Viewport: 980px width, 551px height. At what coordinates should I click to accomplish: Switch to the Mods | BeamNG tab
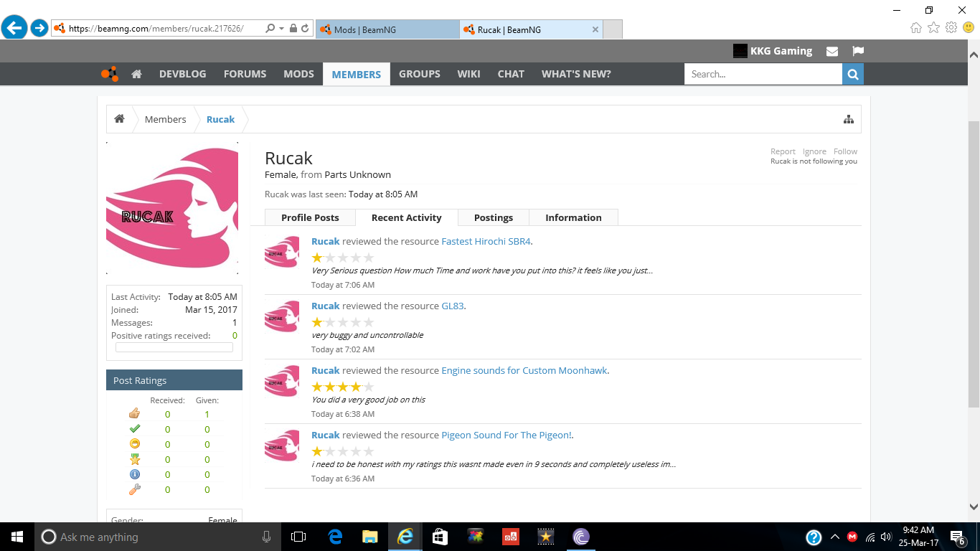coord(387,29)
